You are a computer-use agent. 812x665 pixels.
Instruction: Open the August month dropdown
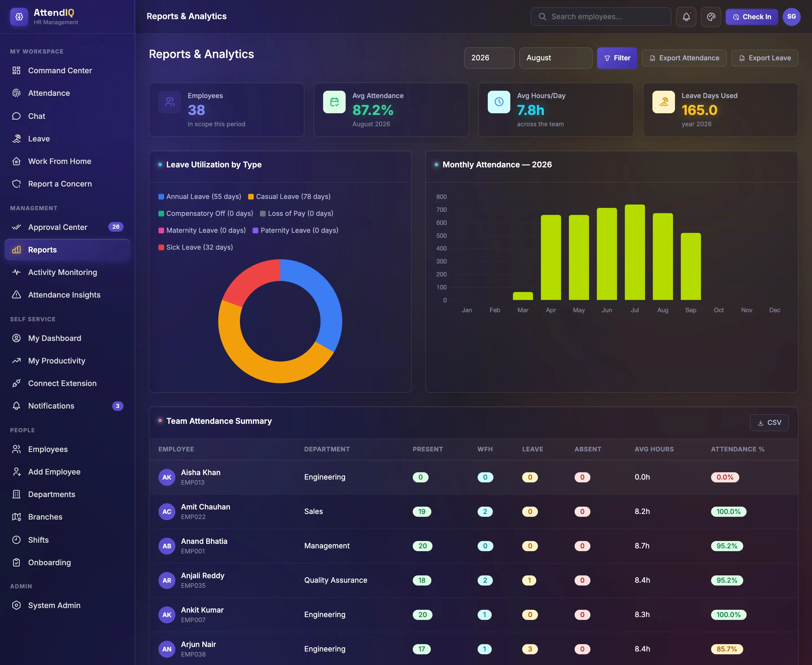tap(556, 58)
